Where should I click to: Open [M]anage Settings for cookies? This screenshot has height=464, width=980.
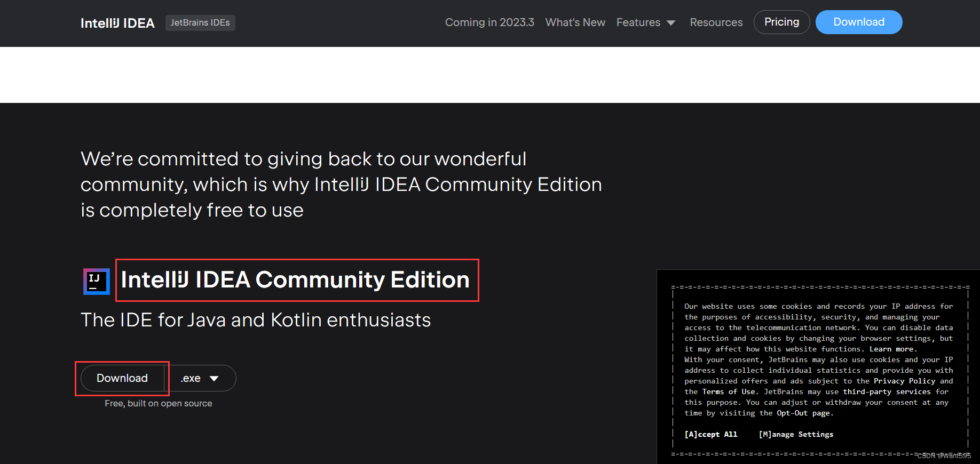796,434
